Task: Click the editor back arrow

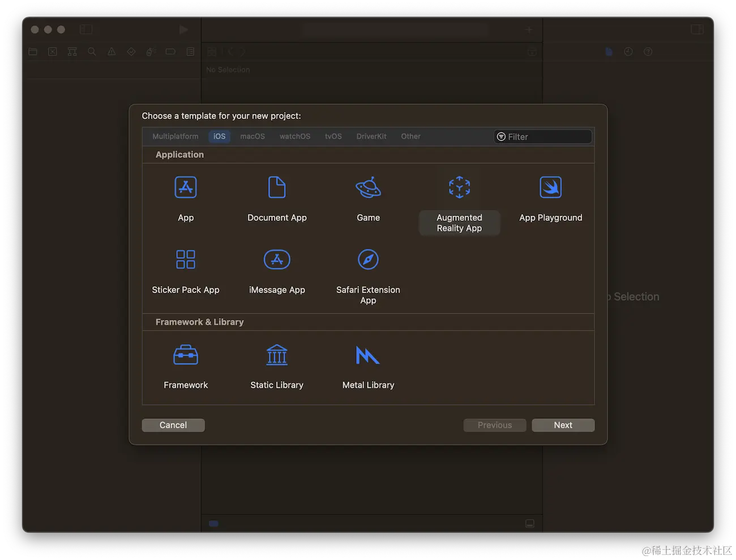Action: (230, 52)
